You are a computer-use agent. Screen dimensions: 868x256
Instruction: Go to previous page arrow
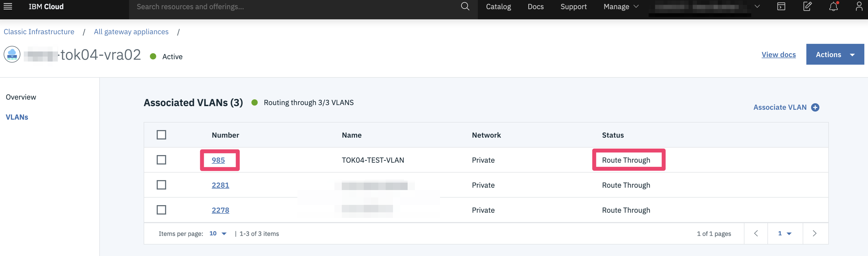[x=756, y=234]
